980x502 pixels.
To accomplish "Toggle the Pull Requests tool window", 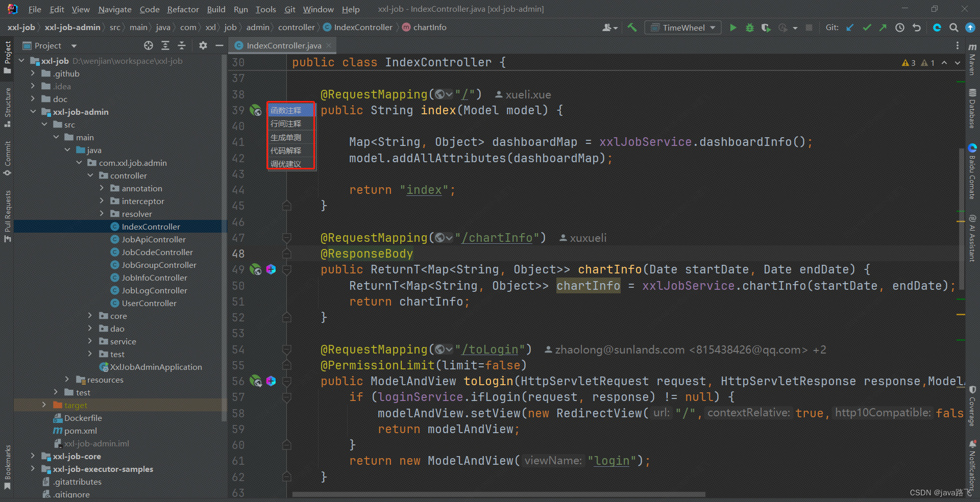I will point(7,216).
